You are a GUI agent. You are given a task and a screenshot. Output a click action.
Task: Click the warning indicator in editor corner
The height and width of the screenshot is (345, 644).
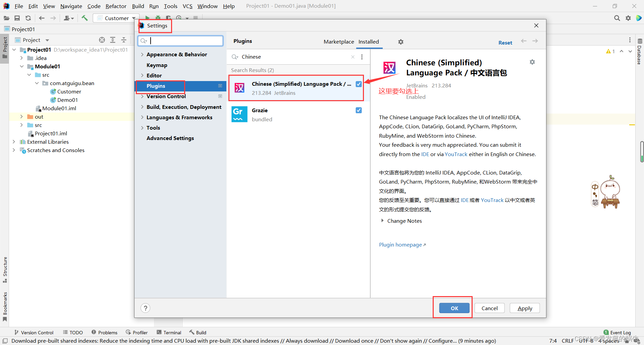point(610,51)
